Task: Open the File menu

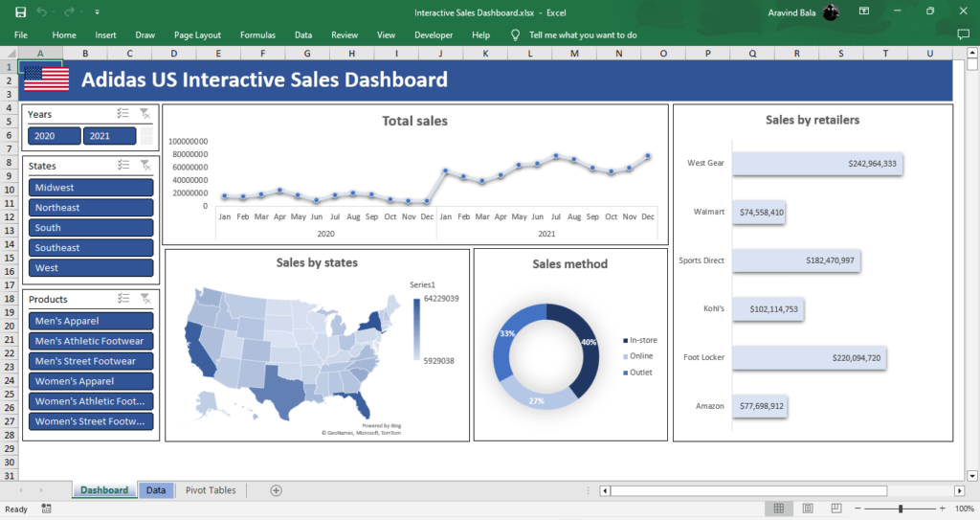Action: click(x=21, y=35)
